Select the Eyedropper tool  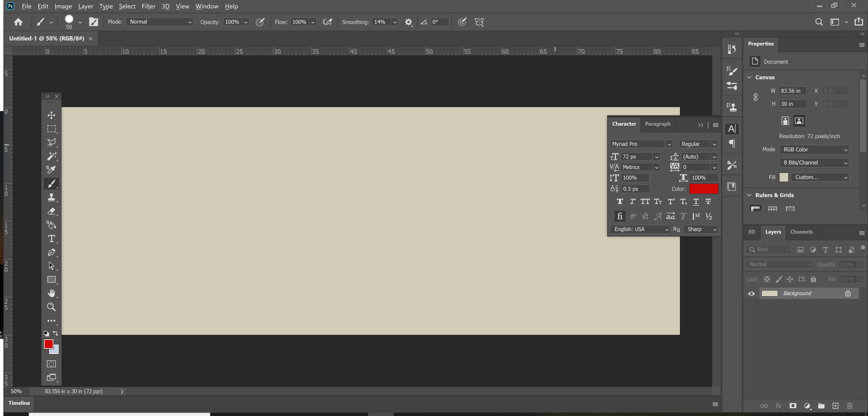click(51, 170)
